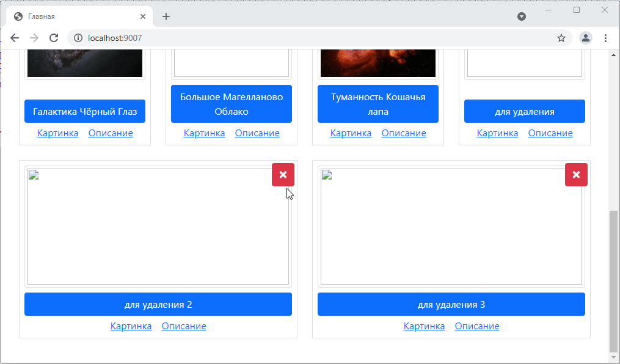620x364 pixels.
Task: Bookmark this page with star icon
Action: pos(561,38)
